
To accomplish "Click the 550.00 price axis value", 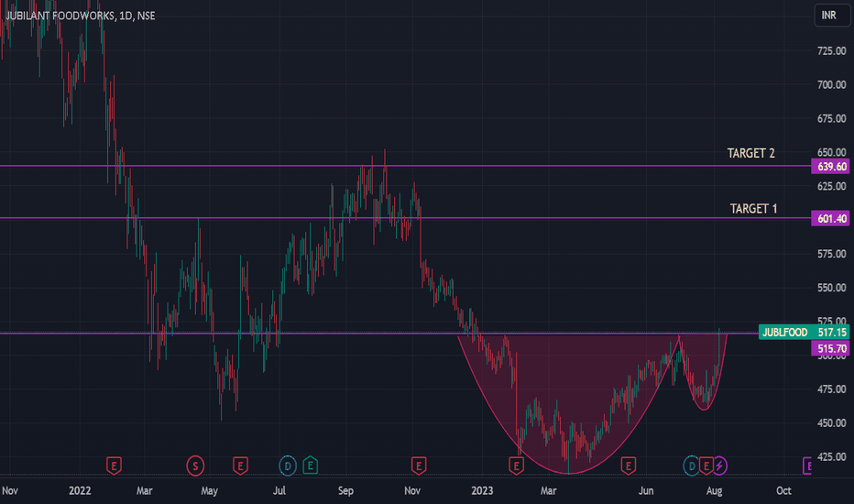I will (832, 288).
